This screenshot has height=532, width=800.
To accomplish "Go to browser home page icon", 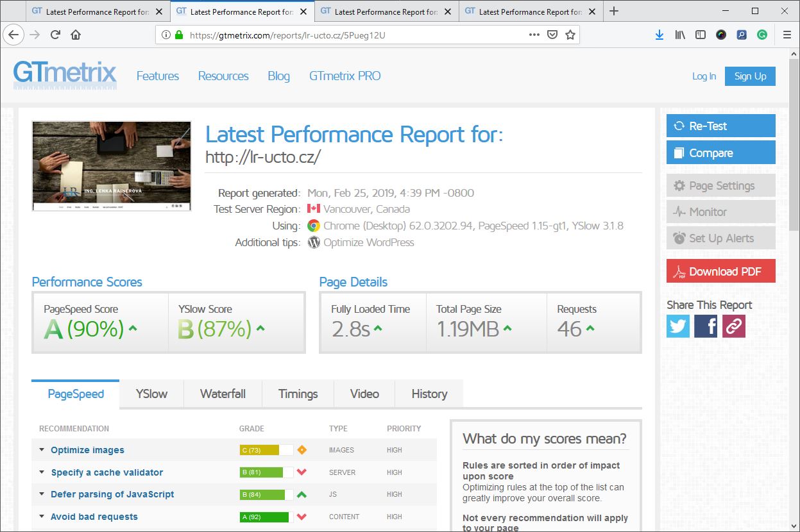I will tap(76, 35).
